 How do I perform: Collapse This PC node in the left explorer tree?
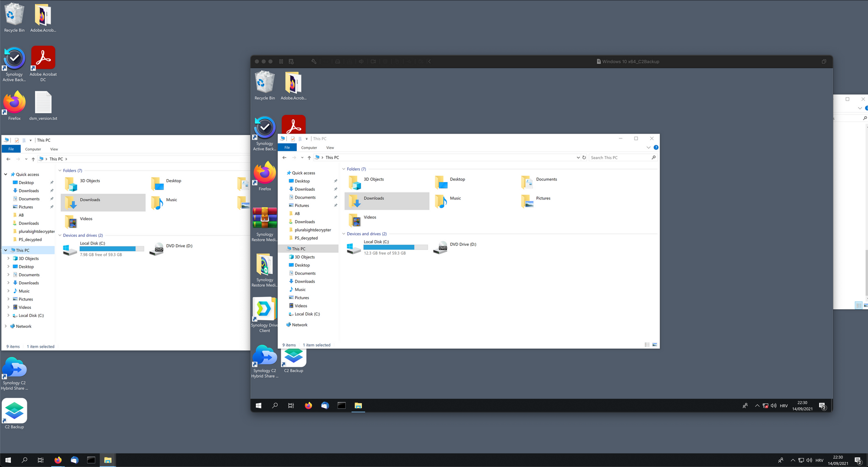[x=6, y=250]
